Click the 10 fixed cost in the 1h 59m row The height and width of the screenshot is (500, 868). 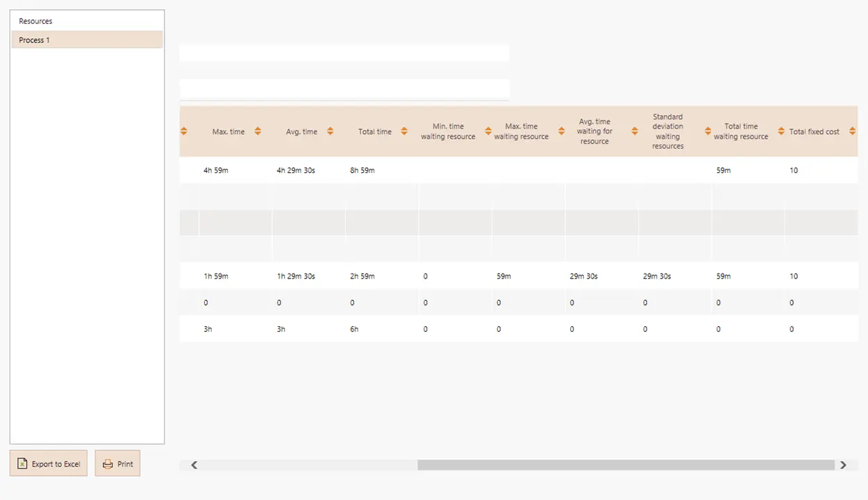coord(794,276)
